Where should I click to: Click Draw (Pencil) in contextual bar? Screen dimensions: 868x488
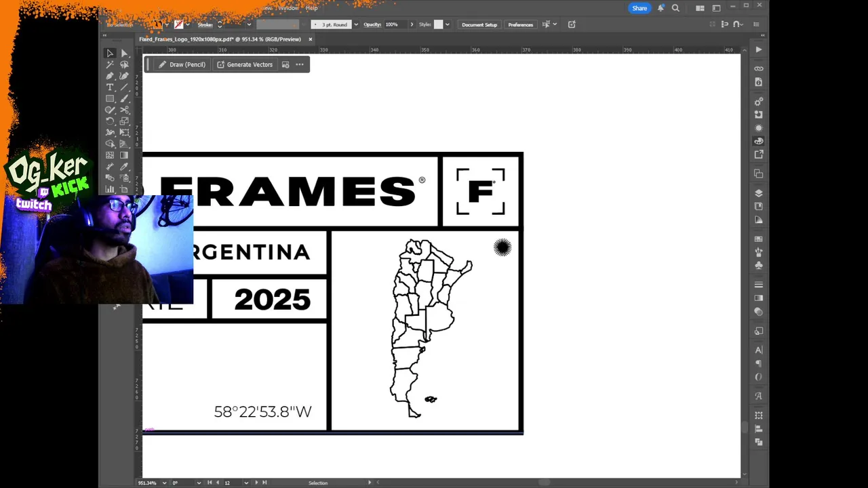[182, 64]
